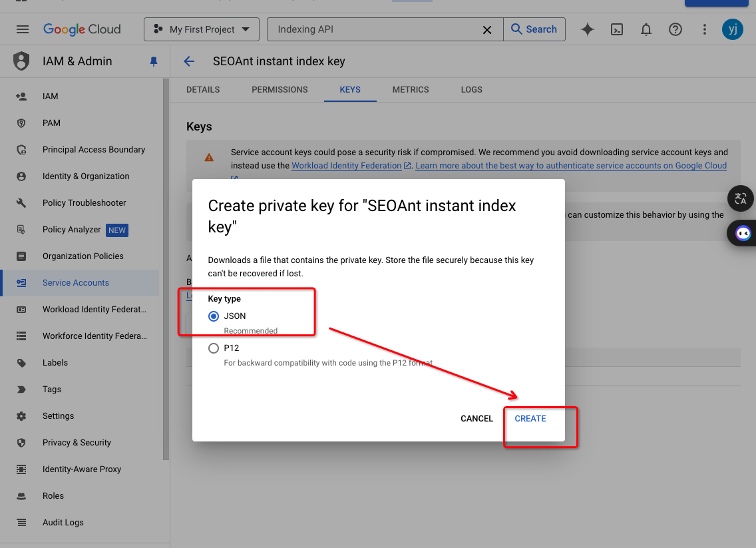This screenshot has height=548, width=756.
Task: Click the Audit Logs lines icon
Action: (x=21, y=523)
